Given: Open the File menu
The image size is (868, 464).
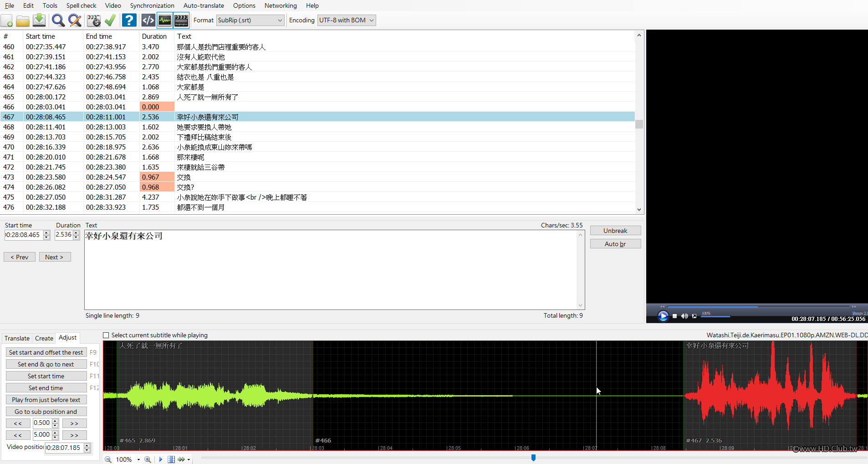Looking at the screenshot, I should tap(9, 5).
